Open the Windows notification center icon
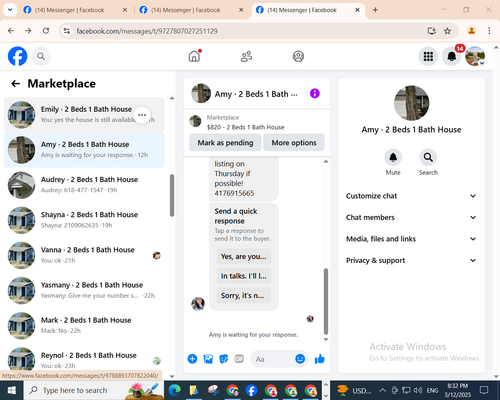The width and height of the screenshot is (500, 400). (x=484, y=390)
